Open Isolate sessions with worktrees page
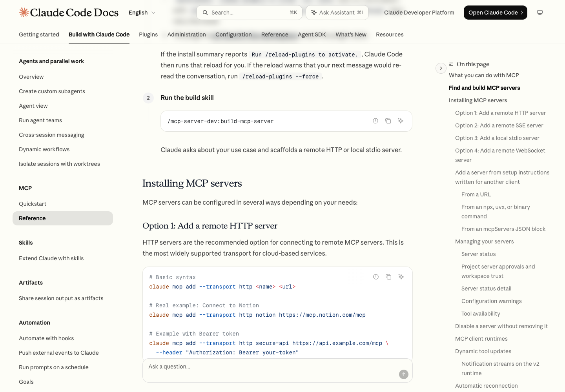This screenshot has width=565, height=392. tap(59, 164)
